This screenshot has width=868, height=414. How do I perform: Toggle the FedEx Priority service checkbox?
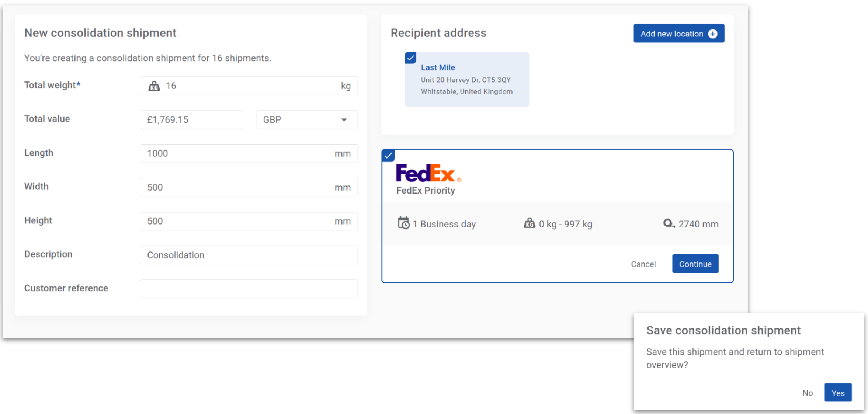388,156
